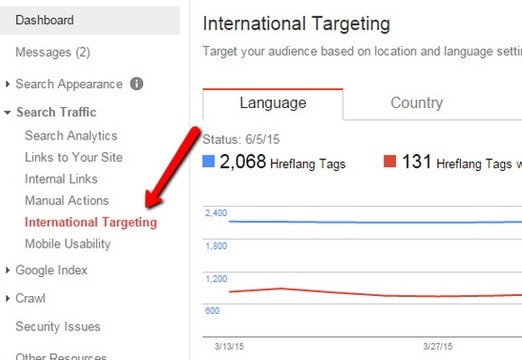The width and height of the screenshot is (522, 360).
Task: Collapse the Search Traffic section arrow
Action: click(7, 113)
